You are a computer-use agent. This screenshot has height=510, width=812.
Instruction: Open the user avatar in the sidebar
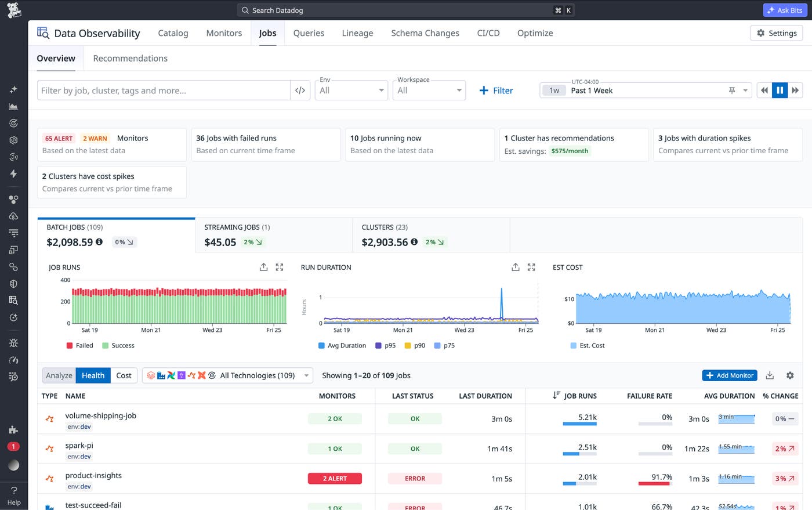pyautogui.click(x=14, y=465)
